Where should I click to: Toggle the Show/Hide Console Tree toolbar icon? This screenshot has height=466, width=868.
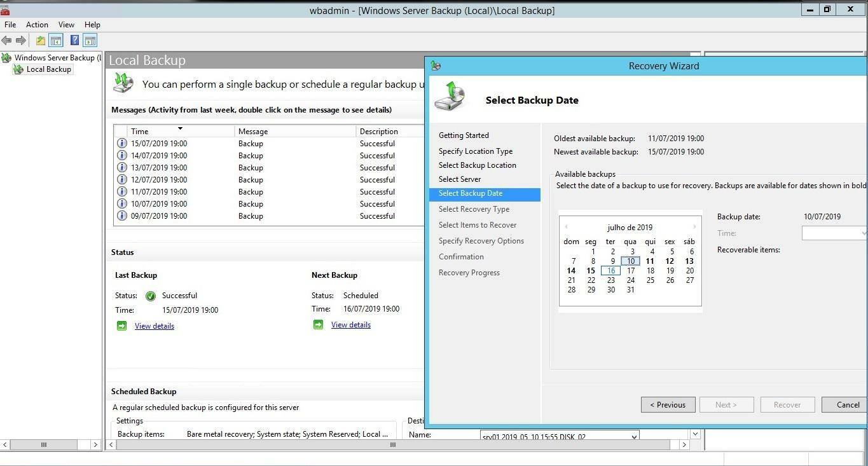[56, 41]
